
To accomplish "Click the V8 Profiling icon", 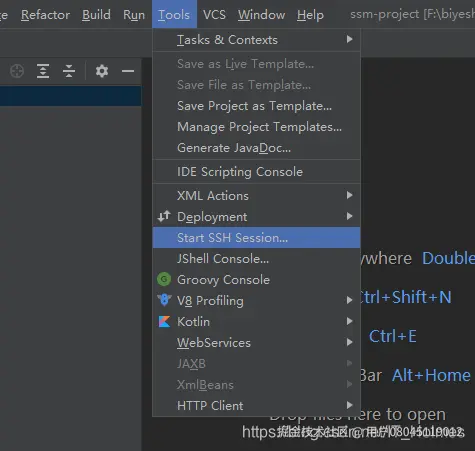I will coord(164,300).
